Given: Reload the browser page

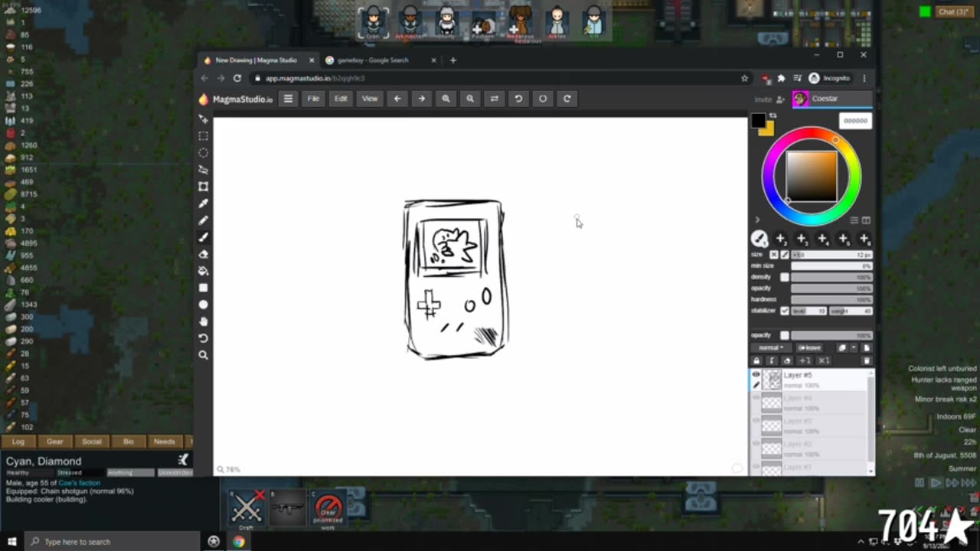Looking at the screenshot, I should 237,78.
